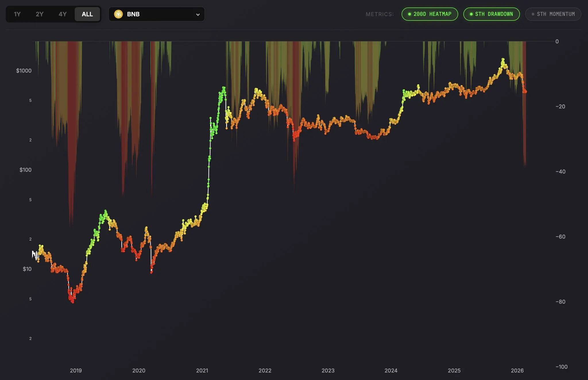The image size is (588, 380).
Task: Click the green dot inside STH DRAWDOWN pill
Action: (x=471, y=14)
